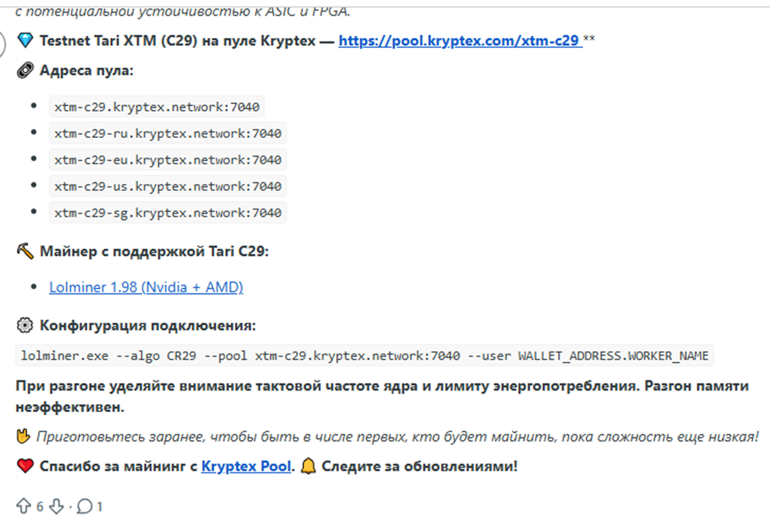770x532 pixels.
Task: Click the xtm-c29-ru pool address
Action: tap(168, 133)
